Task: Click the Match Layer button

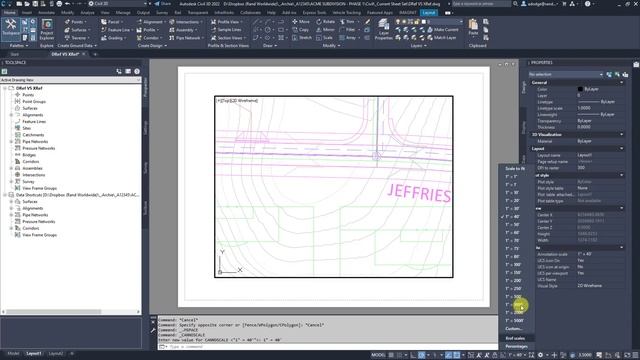Action: click(x=442, y=38)
